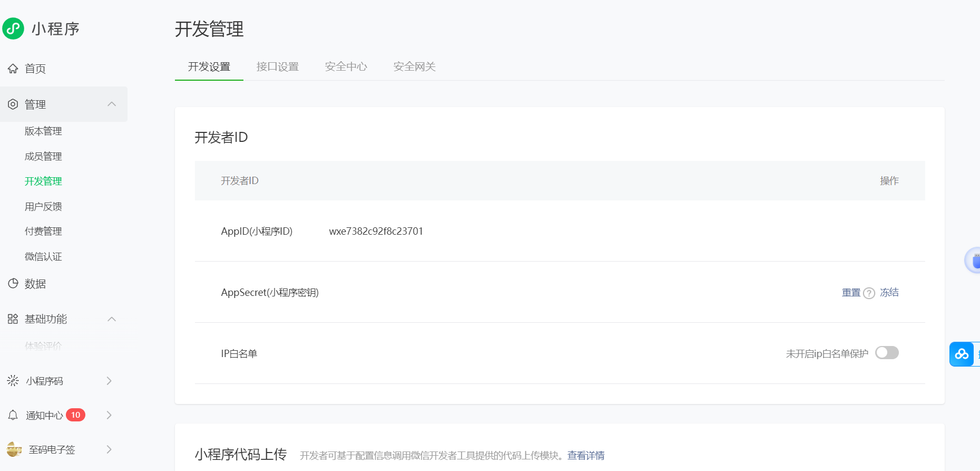Collapse the 基础功能 menu section

(112, 319)
